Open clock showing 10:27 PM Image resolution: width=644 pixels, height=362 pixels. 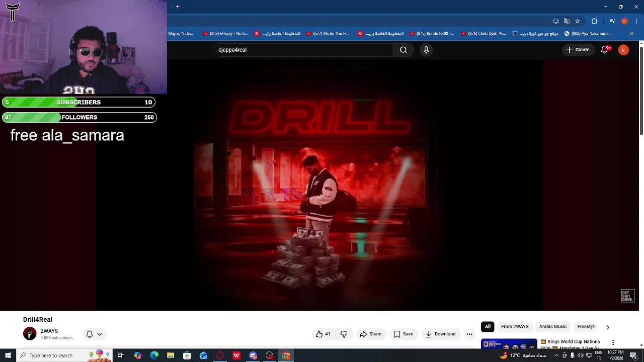(616, 355)
